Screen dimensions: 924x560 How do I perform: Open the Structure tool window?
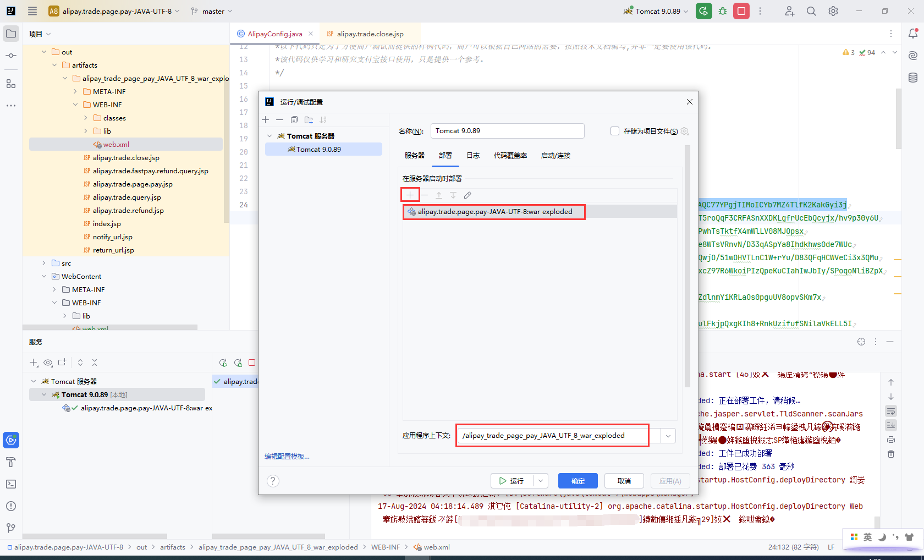[x=11, y=84]
